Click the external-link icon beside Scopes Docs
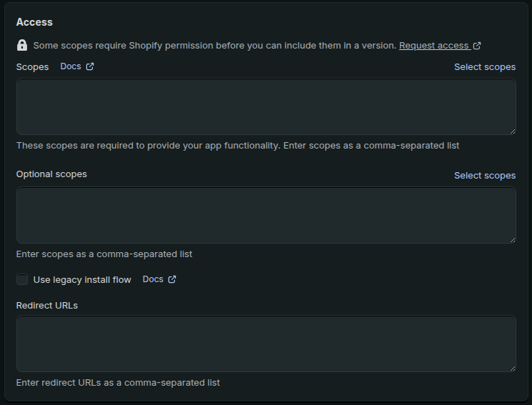 click(90, 66)
